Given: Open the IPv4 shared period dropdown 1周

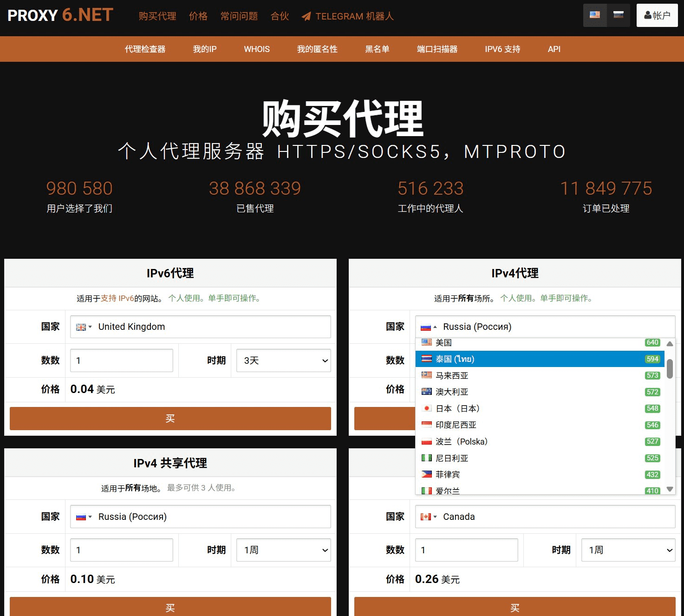Looking at the screenshot, I should click(x=284, y=550).
